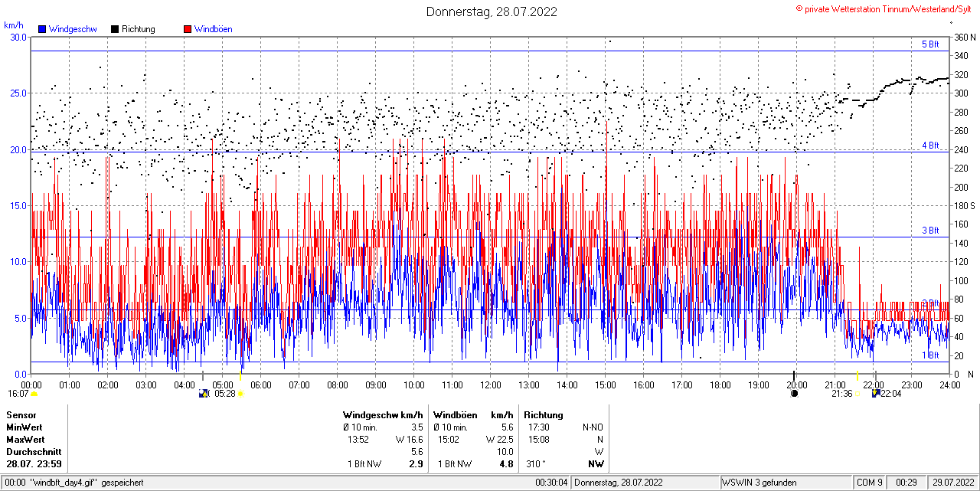The height and width of the screenshot is (491, 980).
Task: Click the blue Windgeschw legend swatch
Action: coord(42,29)
